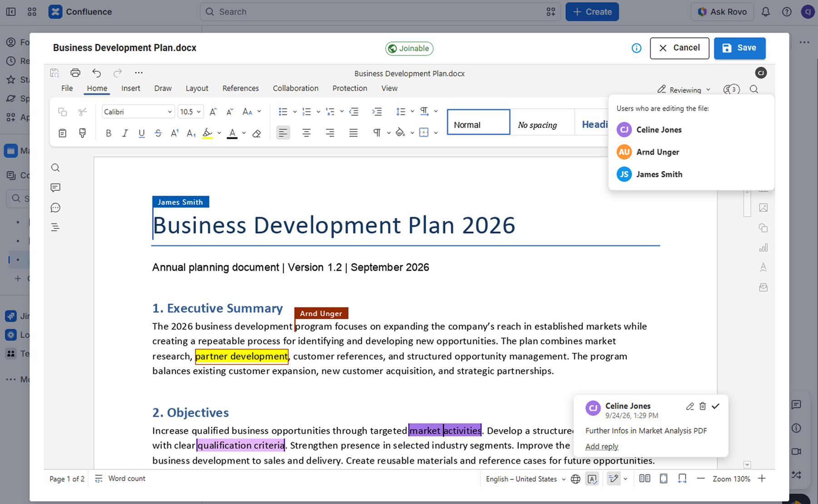Open the search icon in left sidebar
This screenshot has height=504, width=818.
coord(55,168)
